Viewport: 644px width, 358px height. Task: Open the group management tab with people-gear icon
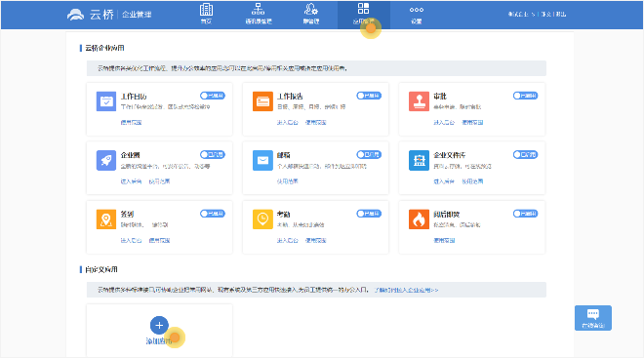(x=311, y=14)
